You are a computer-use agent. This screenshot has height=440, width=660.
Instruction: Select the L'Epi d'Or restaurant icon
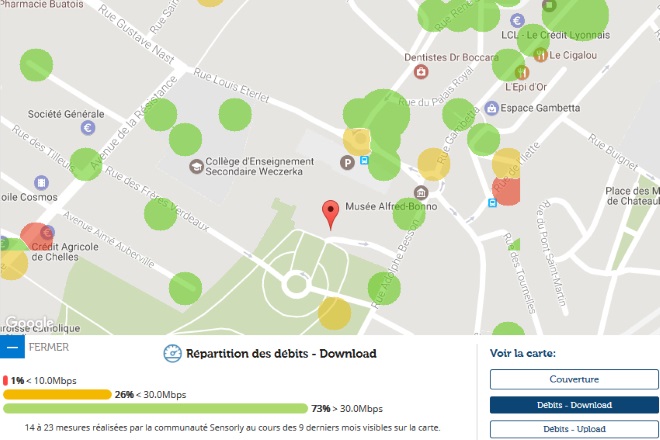[520, 72]
